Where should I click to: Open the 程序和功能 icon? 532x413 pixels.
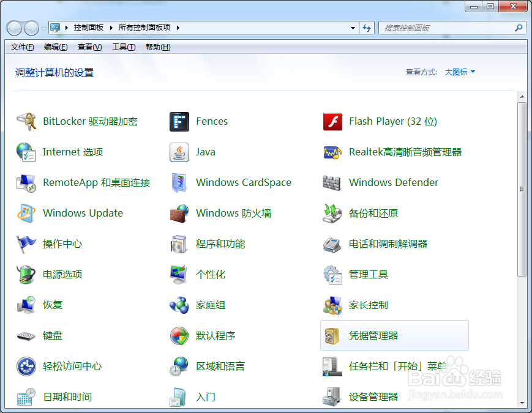tap(179, 244)
